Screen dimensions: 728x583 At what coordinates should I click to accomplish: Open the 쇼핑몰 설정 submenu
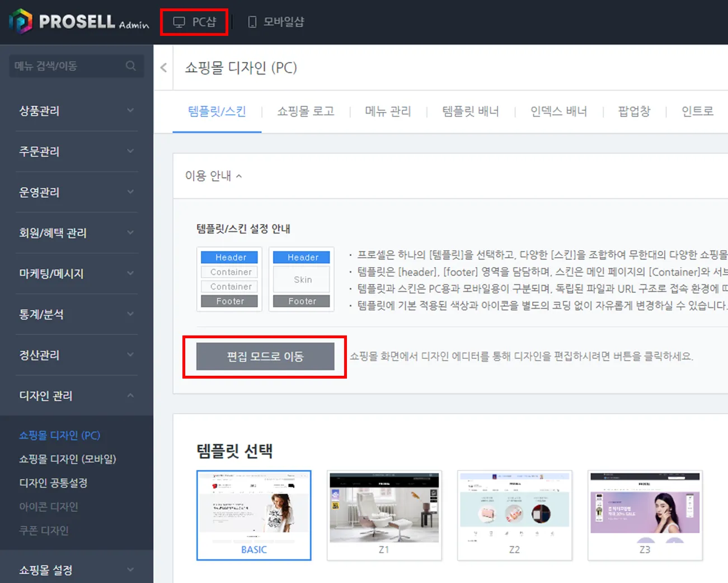pos(77,570)
